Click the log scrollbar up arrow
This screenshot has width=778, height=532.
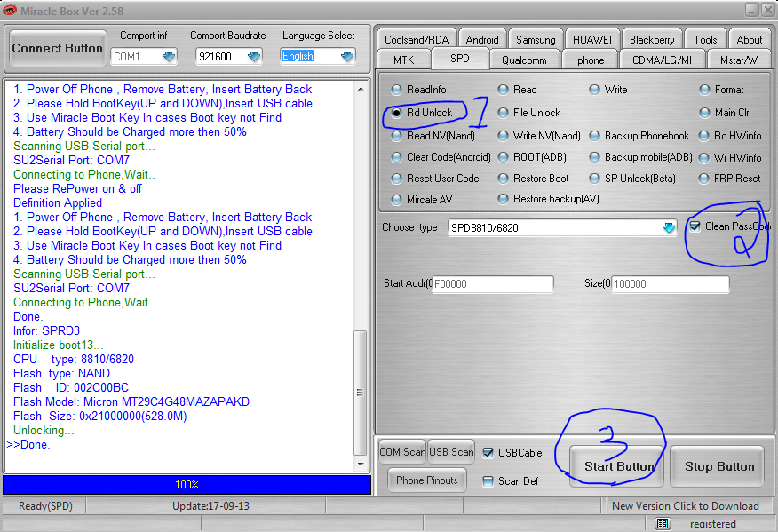[x=361, y=89]
